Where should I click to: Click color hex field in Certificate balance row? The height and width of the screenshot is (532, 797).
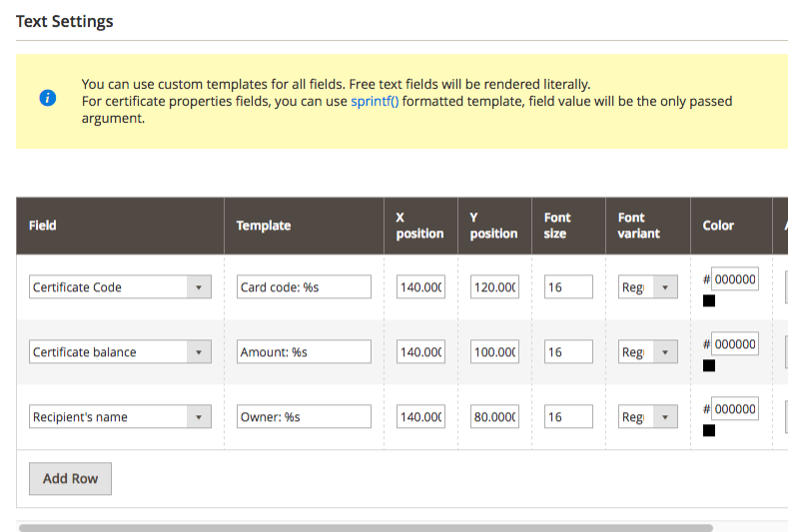pyautogui.click(x=735, y=344)
